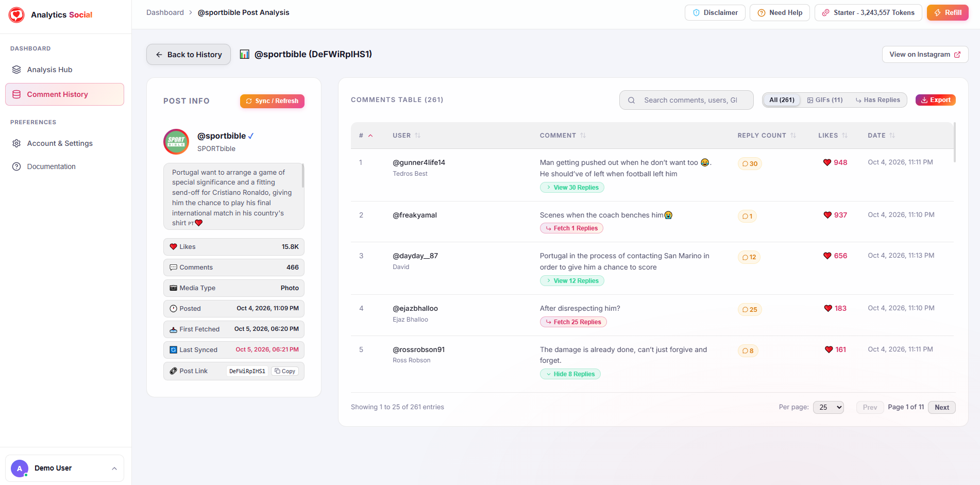The height and width of the screenshot is (485, 980).
Task: Expand View 12 Replies for @dayday__87
Action: click(x=572, y=281)
